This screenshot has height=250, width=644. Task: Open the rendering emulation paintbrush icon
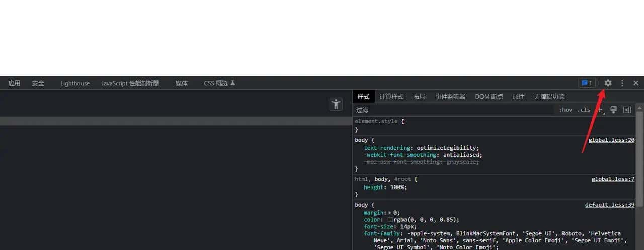613,110
